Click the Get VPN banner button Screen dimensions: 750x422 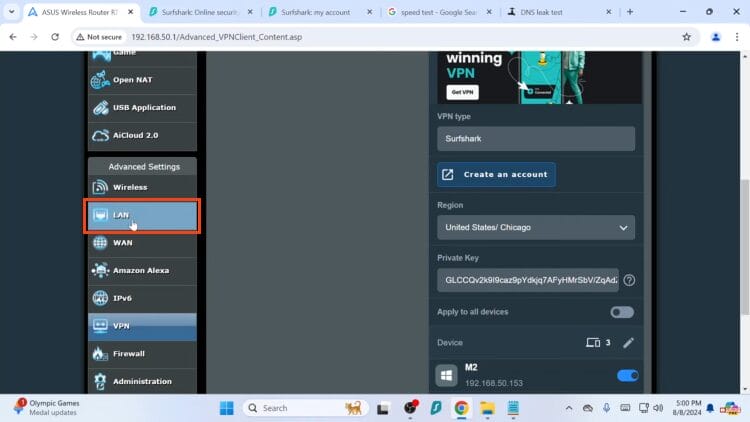click(463, 92)
